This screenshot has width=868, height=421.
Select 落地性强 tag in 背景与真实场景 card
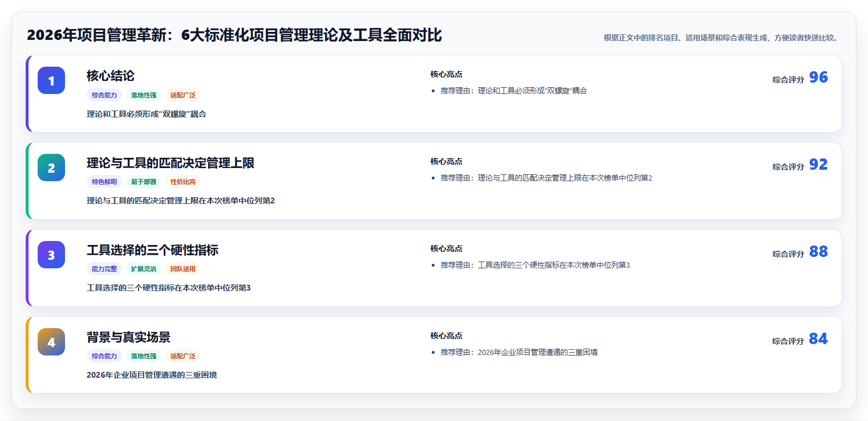(144, 356)
